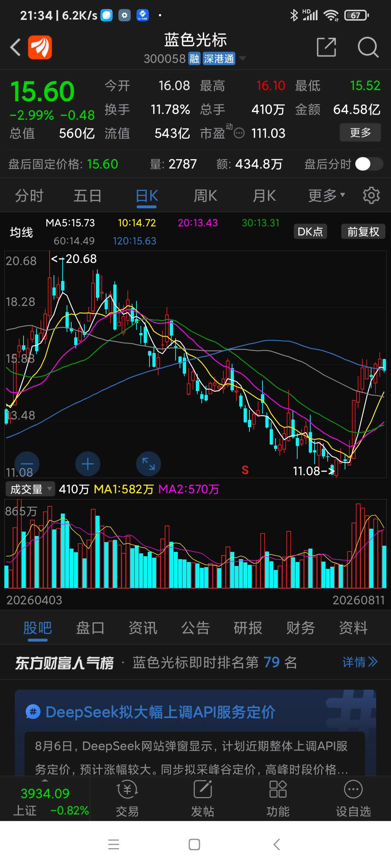The image size is (391, 868).
Task: Tap the 东方财富人气榜 title
Action: tap(64, 663)
